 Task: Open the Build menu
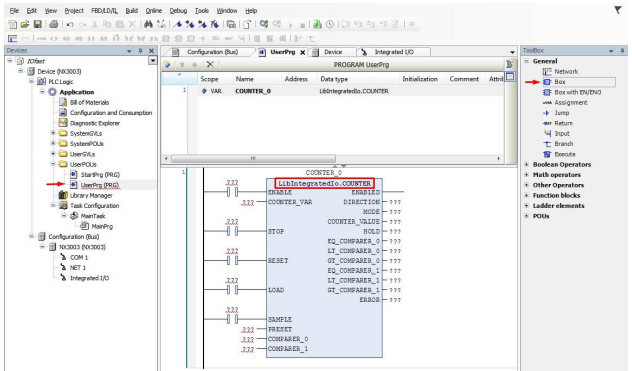click(131, 10)
